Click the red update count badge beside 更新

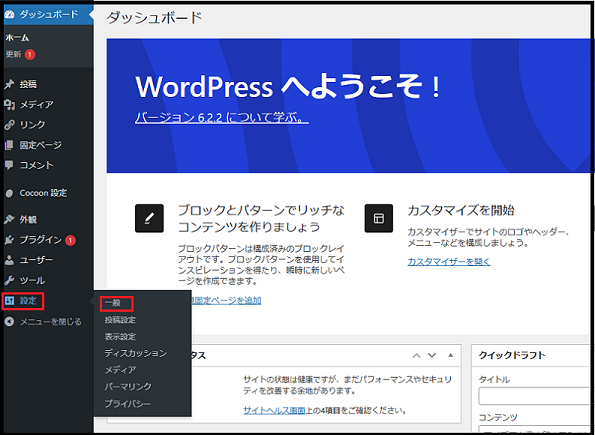pyautogui.click(x=30, y=55)
